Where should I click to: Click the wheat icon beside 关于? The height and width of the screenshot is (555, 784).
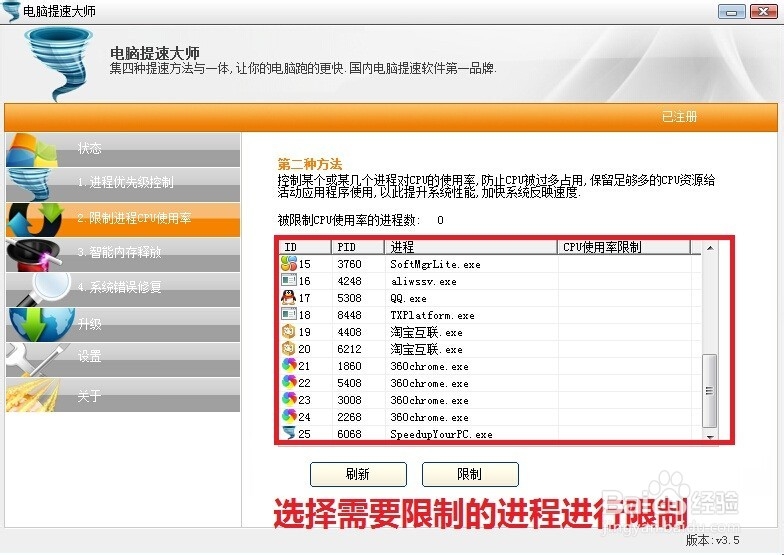[32, 395]
